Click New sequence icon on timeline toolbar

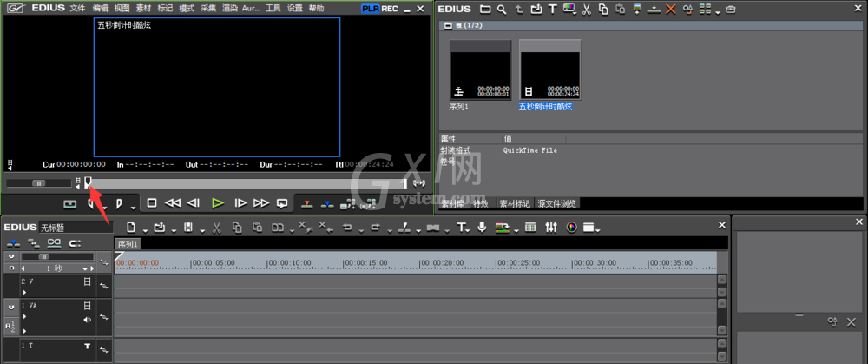coord(131,227)
